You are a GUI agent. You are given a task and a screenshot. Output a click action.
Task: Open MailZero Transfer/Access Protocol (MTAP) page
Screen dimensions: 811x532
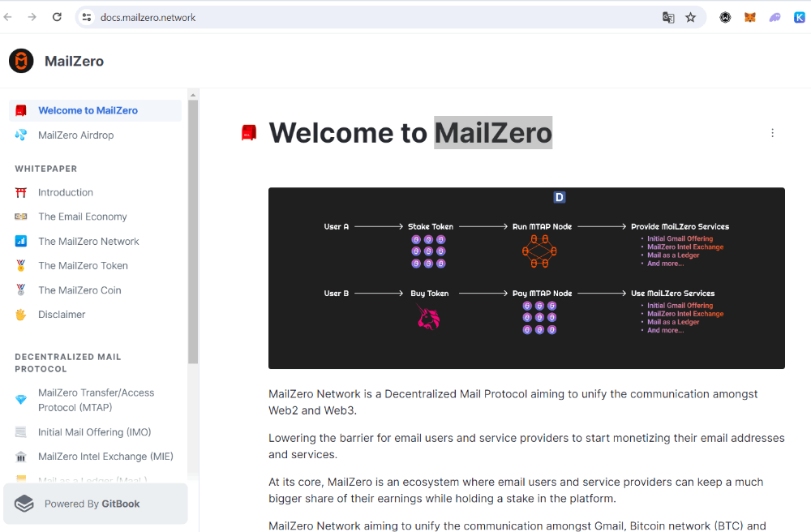pyautogui.click(x=95, y=400)
